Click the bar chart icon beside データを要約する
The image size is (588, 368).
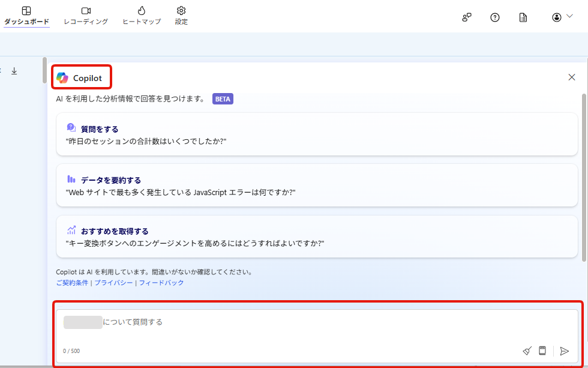click(71, 179)
